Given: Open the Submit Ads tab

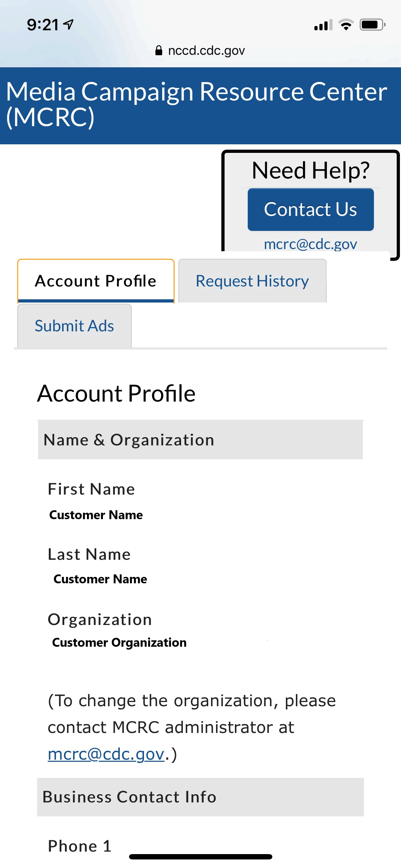Looking at the screenshot, I should point(74,326).
